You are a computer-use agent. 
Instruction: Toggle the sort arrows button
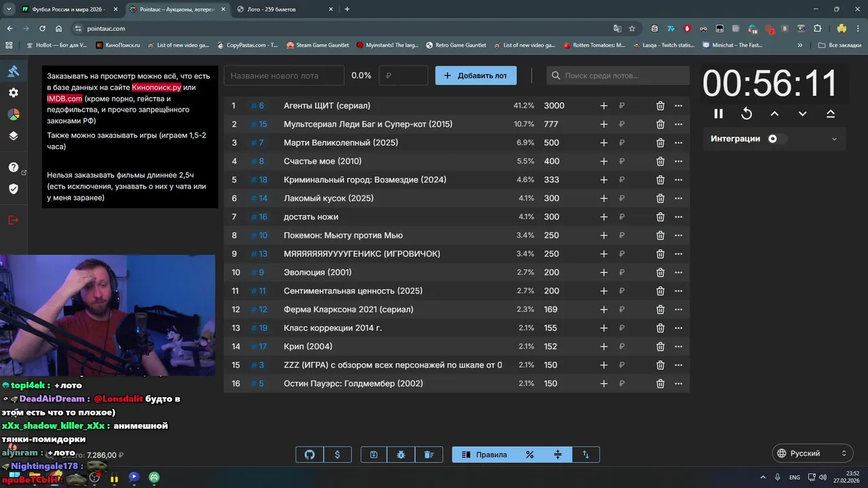pos(586,455)
